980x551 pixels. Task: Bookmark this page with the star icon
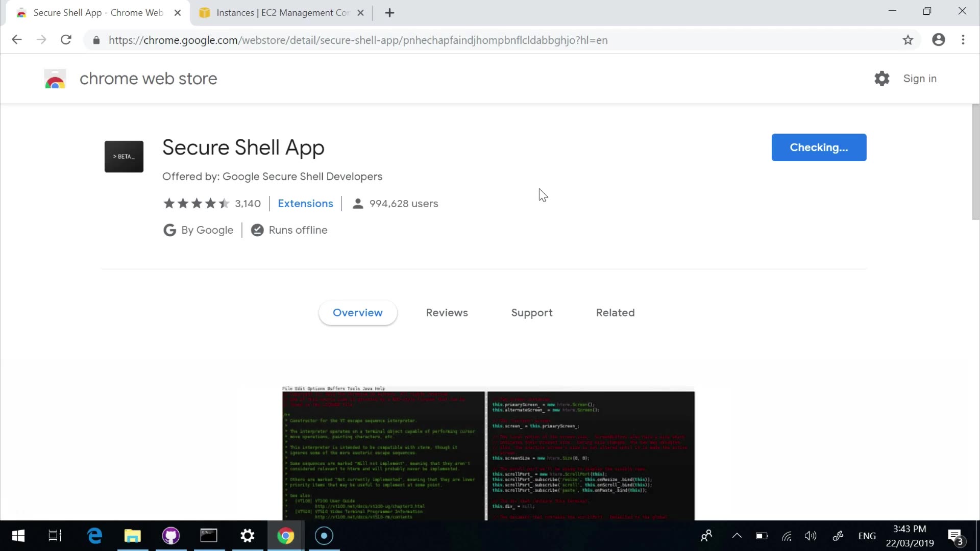point(908,40)
